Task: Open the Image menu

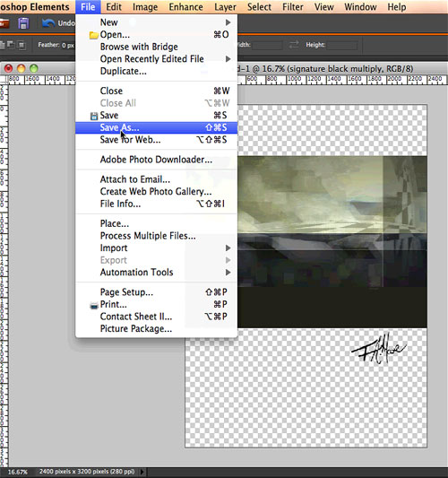Action: tap(145, 6)
